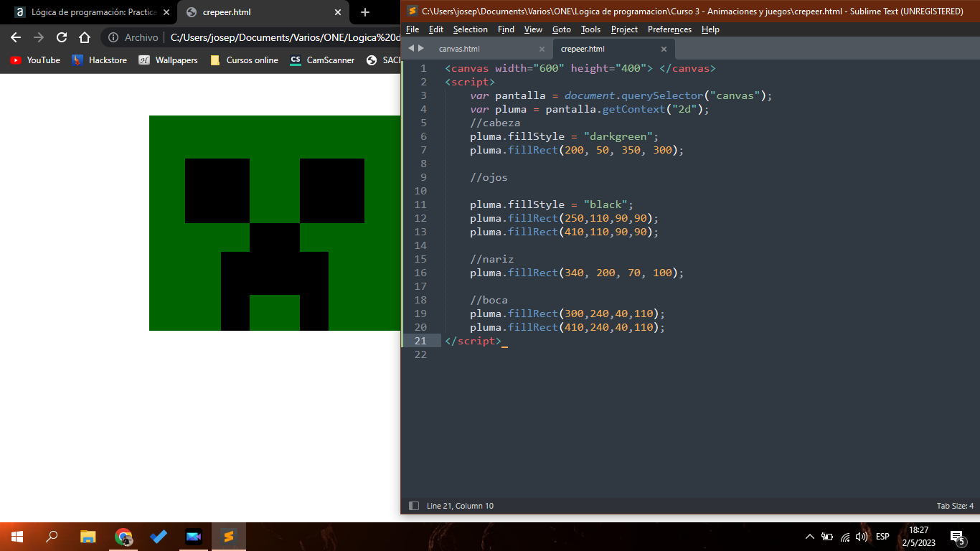Click line number 7 in gutter

coord(423,150)
